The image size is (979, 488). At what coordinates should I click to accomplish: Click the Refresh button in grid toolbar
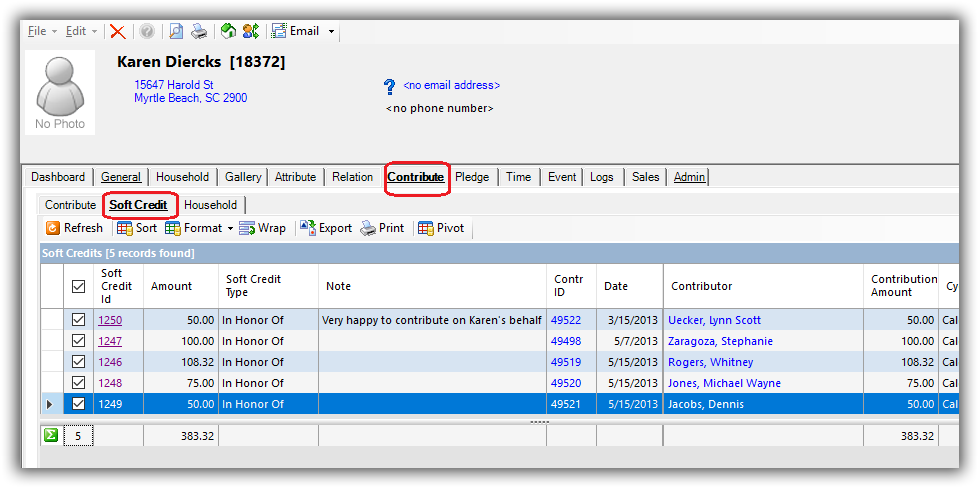tap(75, 228)
